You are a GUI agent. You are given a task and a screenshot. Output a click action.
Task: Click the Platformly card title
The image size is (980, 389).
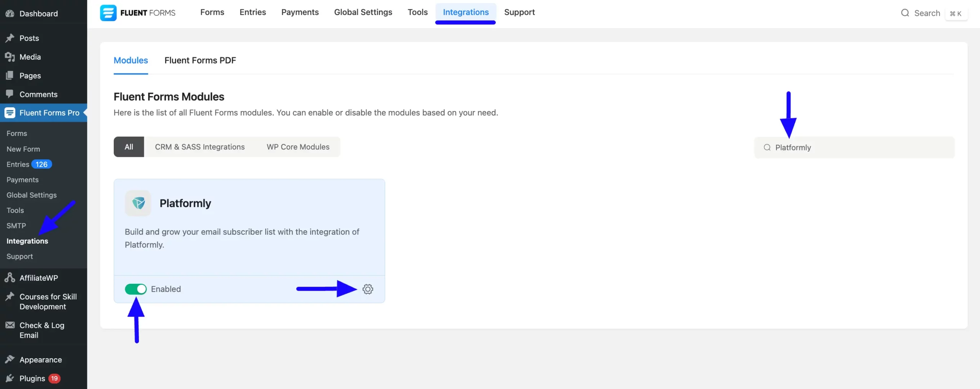(x=185, y=203)
